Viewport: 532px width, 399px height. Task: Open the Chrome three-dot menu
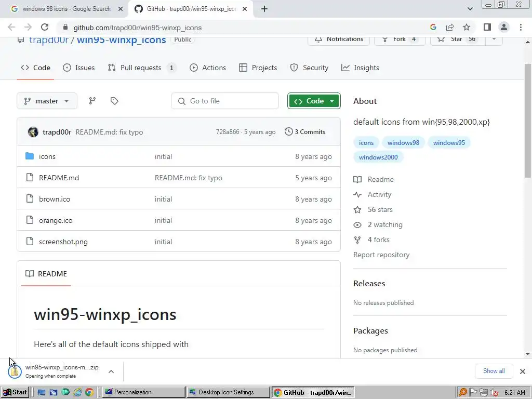(x=521, y=27)
